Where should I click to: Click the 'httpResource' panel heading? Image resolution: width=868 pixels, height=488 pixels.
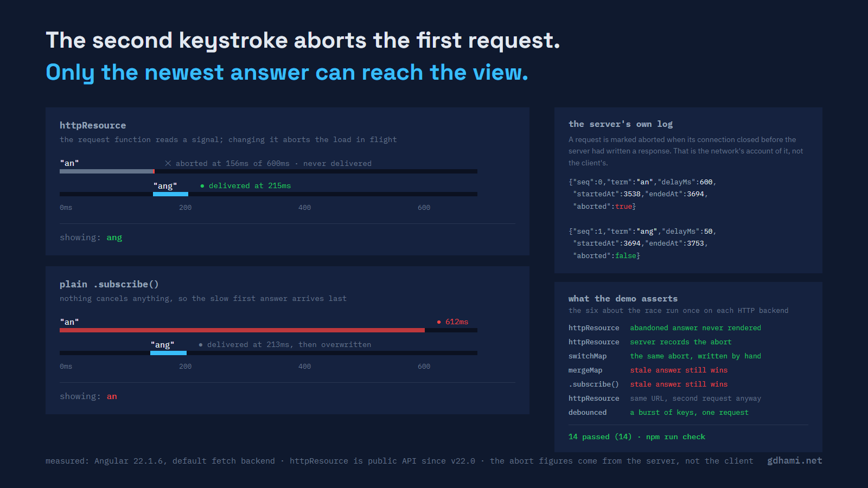point(93,125)
